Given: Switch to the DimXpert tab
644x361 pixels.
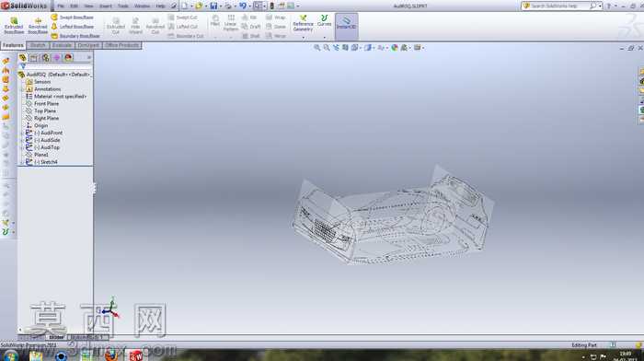Looking at the screenshot, I should pyautogui.click(x=88, y=45).
